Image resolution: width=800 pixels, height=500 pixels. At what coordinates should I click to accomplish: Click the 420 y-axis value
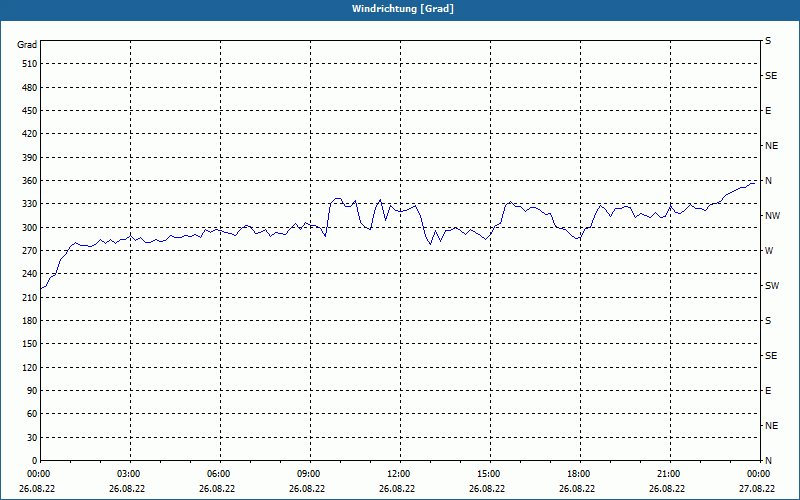click(30, 134)
